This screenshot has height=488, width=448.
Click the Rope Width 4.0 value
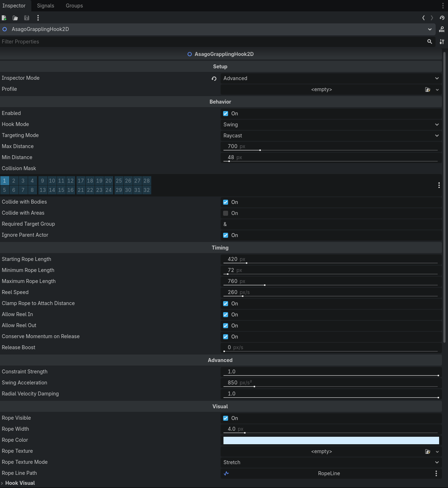coord(232,429)
